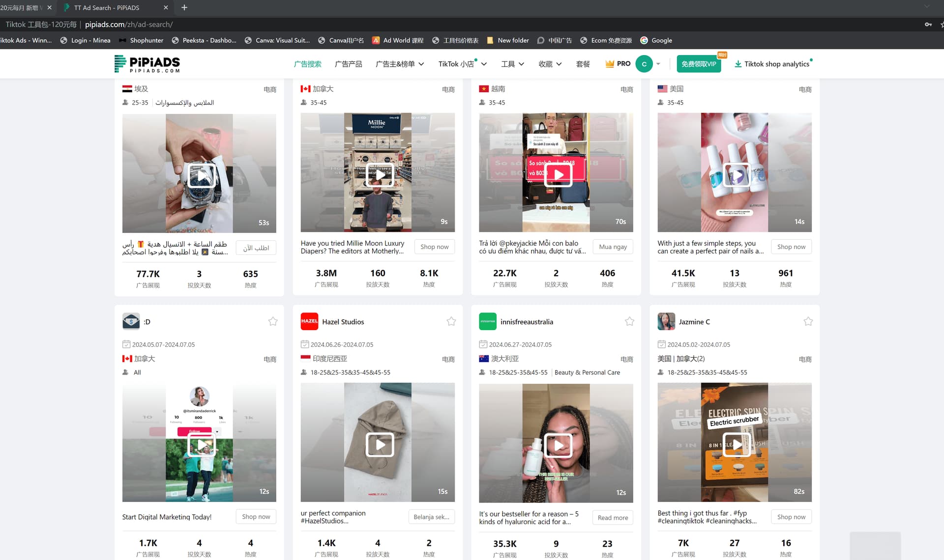This screenshot has width=944, height=560.
Task: Play the nail polish ad video
Action: pyautogui.click(x=737, y=174)
